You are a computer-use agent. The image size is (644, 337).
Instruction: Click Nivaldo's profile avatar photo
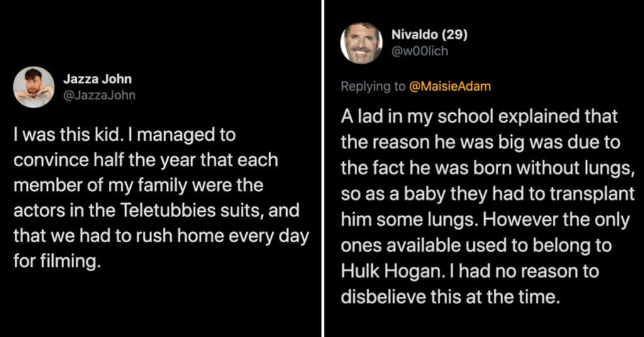point(362,43)
